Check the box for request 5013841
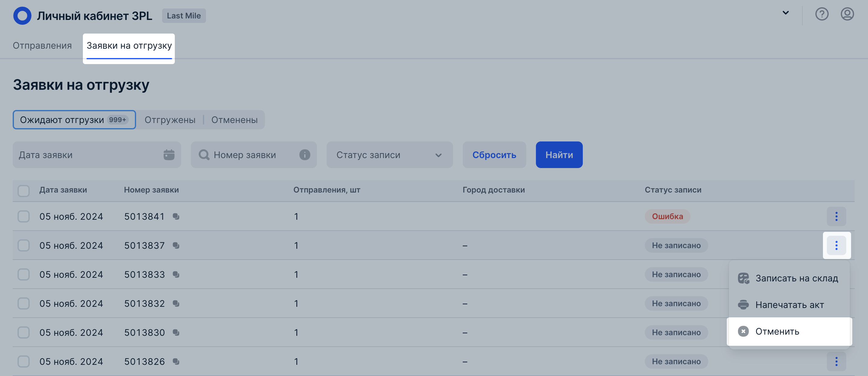Image resolution: width=868 pixels, height=376 pixels. point(24,216)
